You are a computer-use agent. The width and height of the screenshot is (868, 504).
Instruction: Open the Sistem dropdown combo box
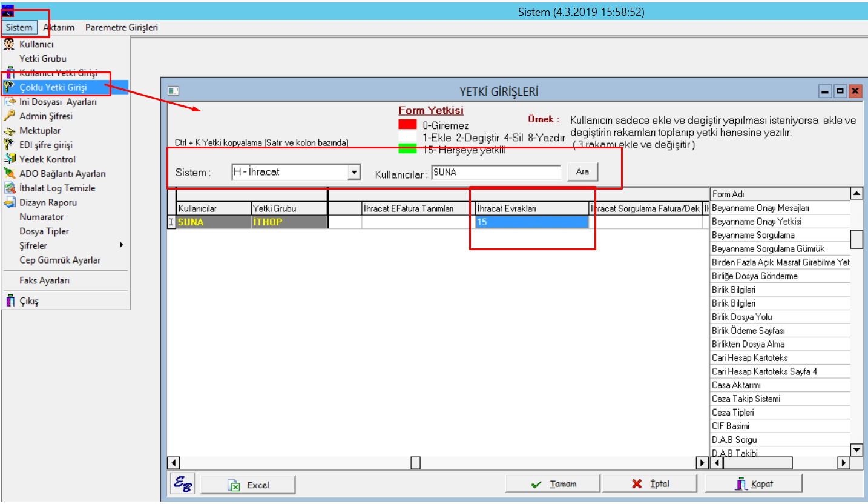click(x=354, y=173)
